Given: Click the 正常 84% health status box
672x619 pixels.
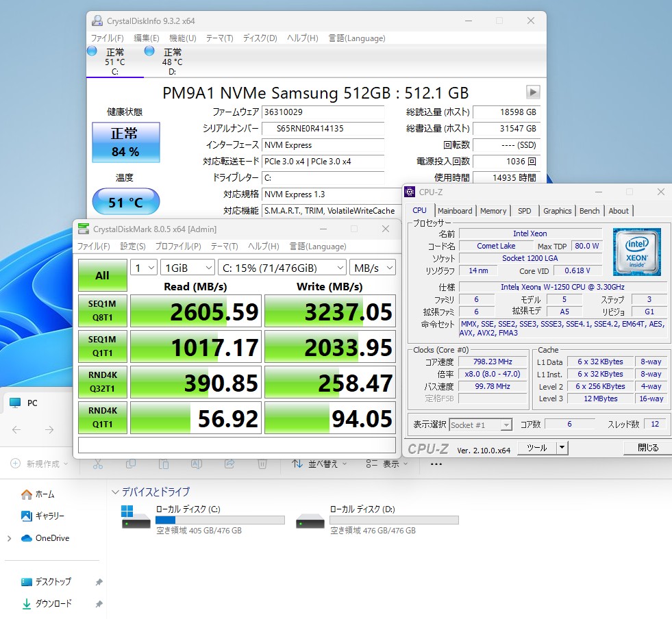Looking at the screenshot, I should [125, 142].
